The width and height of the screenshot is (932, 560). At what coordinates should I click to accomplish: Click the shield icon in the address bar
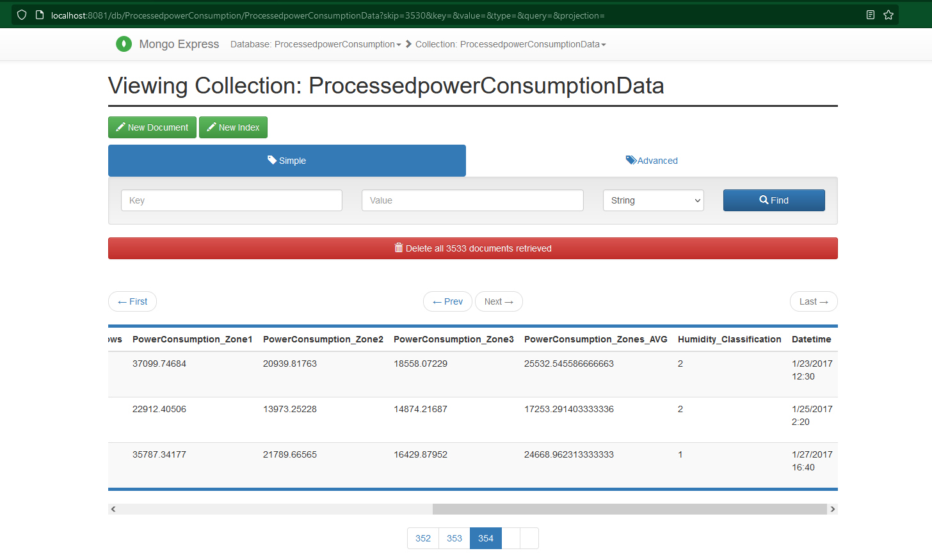[21, 14]
